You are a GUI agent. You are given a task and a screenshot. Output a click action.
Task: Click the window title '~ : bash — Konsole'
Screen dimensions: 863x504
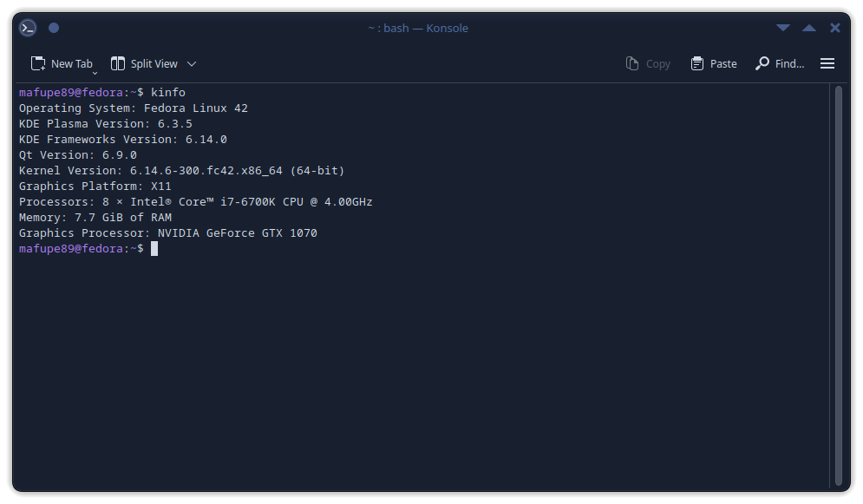click(418, 28)
